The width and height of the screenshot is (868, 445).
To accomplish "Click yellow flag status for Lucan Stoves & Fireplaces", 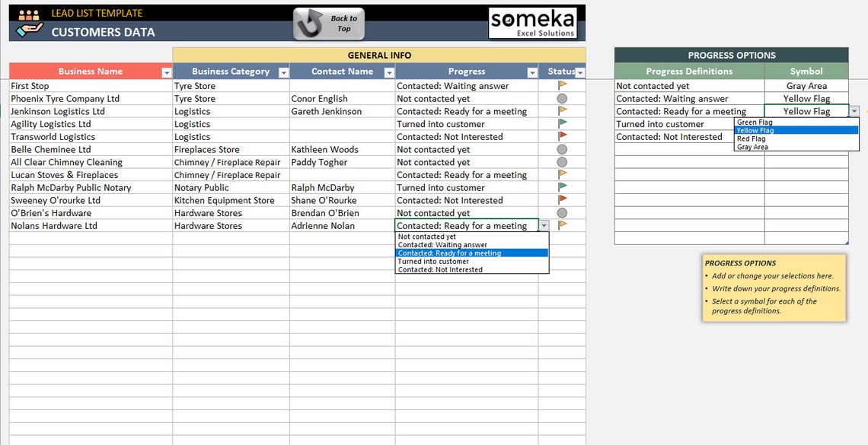I will coord(563,174).
